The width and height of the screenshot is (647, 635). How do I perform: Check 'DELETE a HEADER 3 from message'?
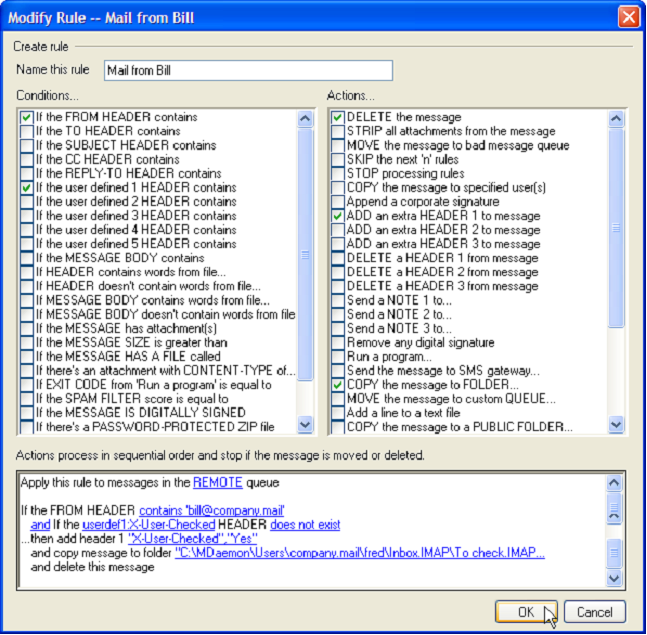pos(338,286)
